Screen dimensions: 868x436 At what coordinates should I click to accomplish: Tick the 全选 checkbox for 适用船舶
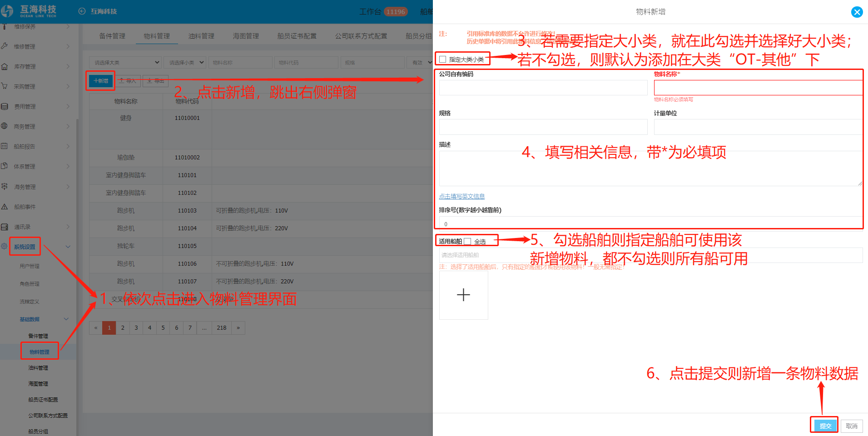(467, 242)
